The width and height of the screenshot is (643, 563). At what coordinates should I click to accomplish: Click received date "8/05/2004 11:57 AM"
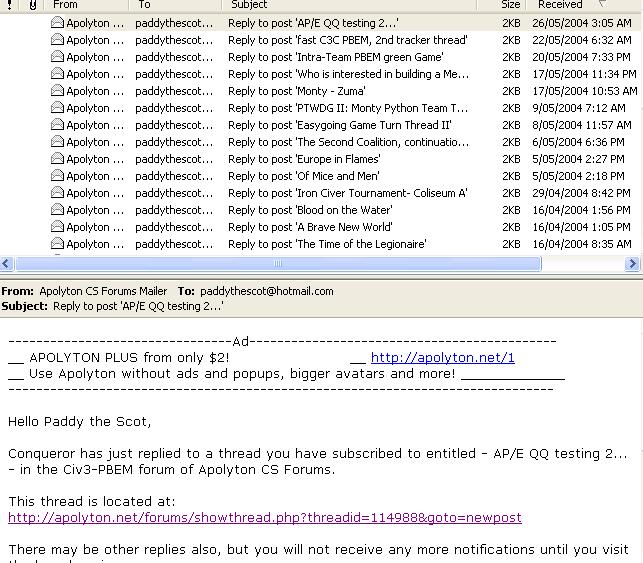(x=582, y=125)
